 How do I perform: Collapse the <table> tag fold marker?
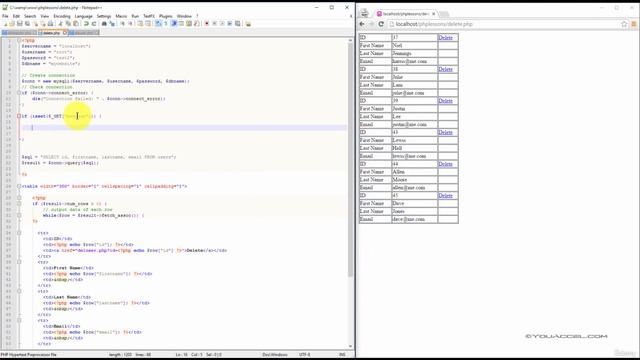pos(19,186)
